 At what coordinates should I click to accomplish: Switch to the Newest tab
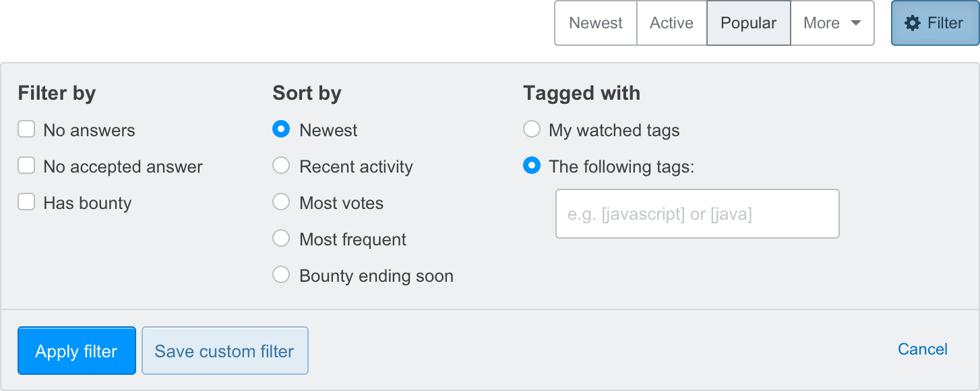(596, 23)
